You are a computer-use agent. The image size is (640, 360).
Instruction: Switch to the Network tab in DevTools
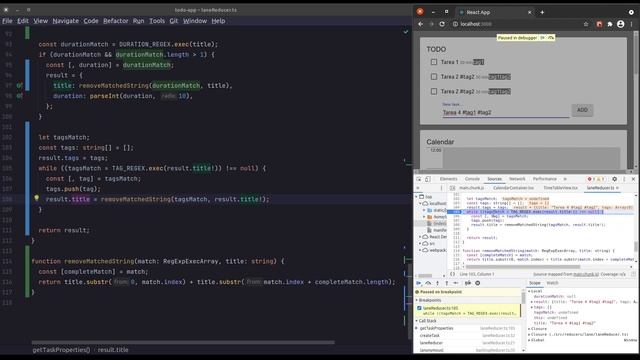[x=517, y=179]
